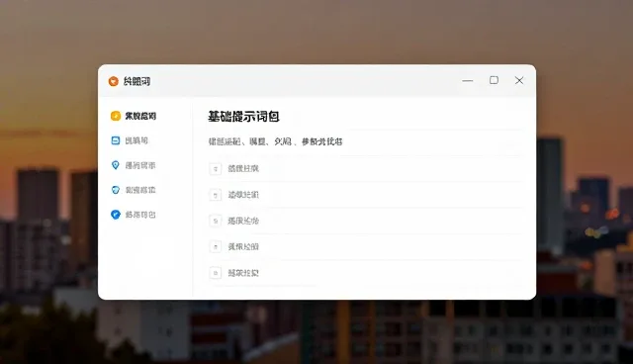Select the fourth row in the prompt pack list
Image resolution: width=633 pixels, height=364 pixels.
(366, 246)
